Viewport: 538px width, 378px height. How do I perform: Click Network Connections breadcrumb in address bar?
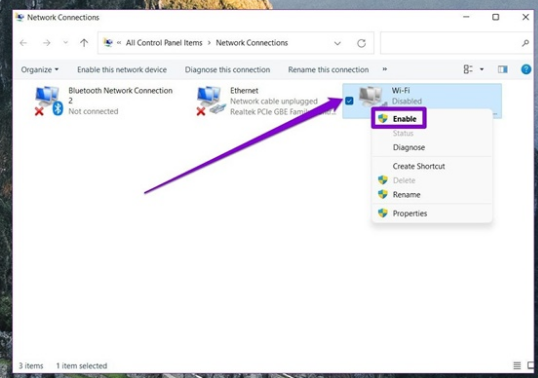point(252,43)
